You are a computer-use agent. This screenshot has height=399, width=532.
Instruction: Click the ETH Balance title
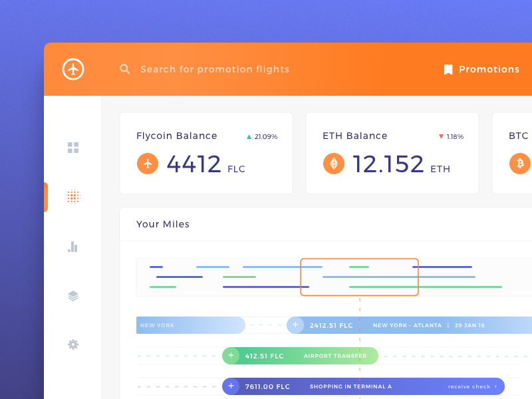[355, 136]
